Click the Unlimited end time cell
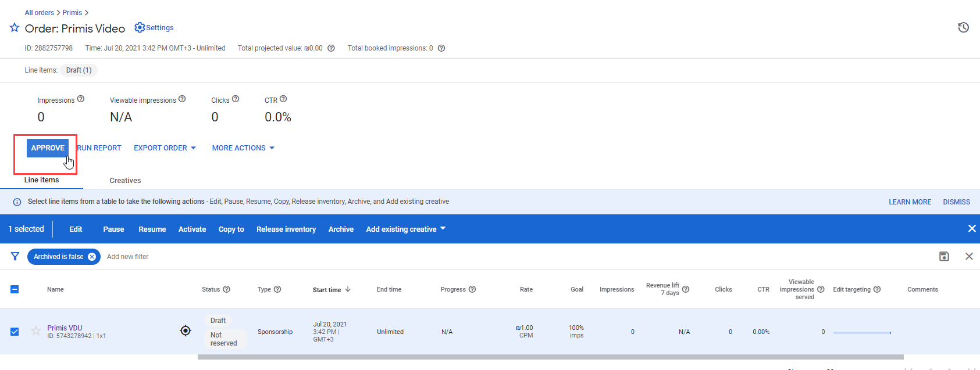The width and height of the screenshot is (980, 370). (x=390, y=332)
